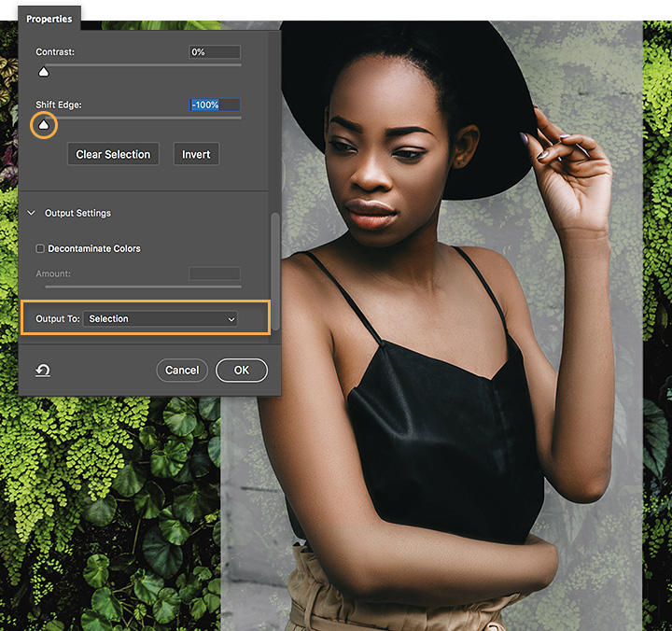Collapse the Output Settings section chevron
Screen dimensions: 672x631
point(32,214)
